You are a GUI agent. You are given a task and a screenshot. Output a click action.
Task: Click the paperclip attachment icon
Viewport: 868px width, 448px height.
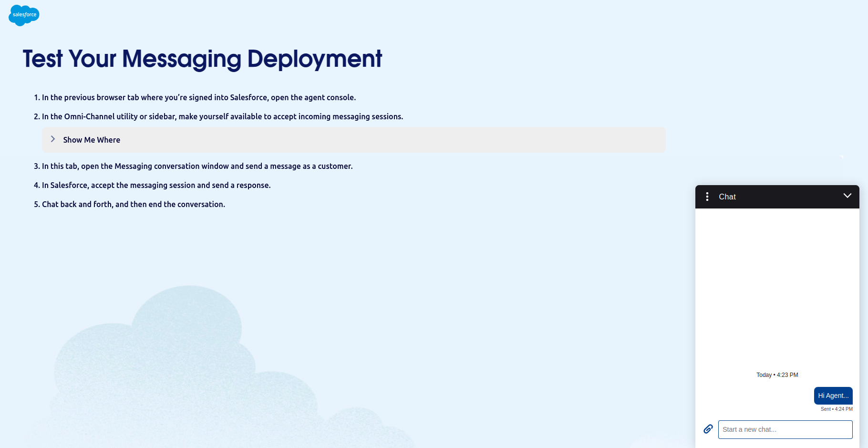708,429
